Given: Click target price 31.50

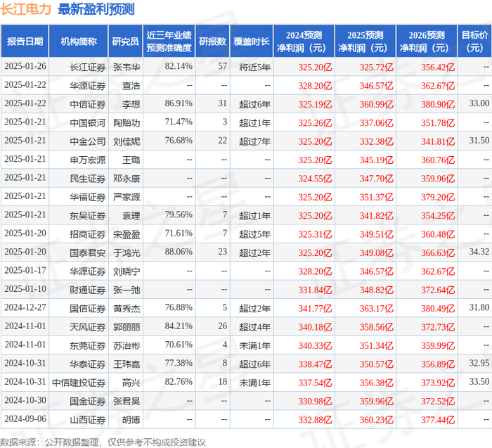Looking at the screenshot, I should pos(479,141).
